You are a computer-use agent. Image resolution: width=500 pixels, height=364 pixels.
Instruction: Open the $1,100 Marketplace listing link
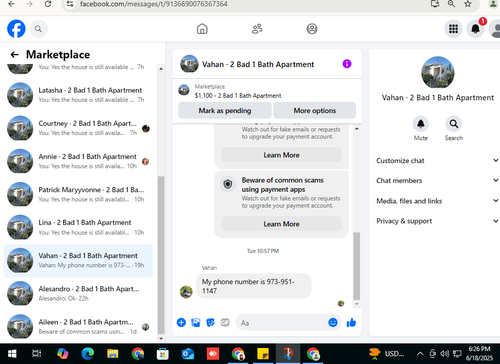[x=238, y=96]
